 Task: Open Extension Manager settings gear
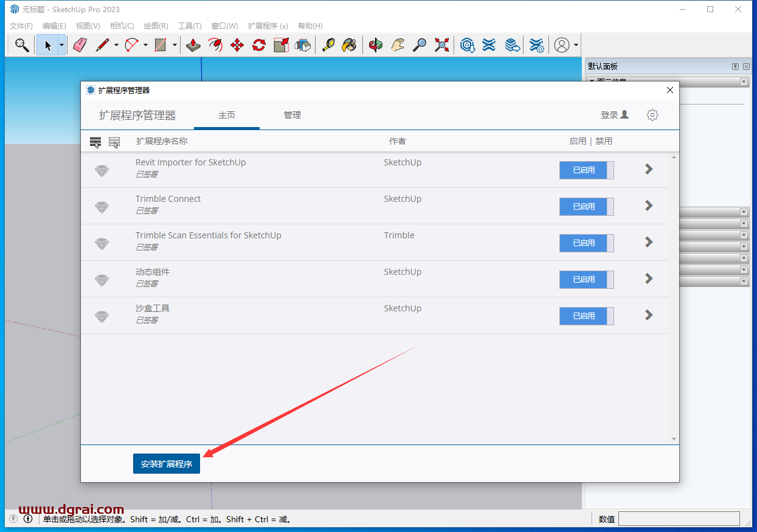pos(652,115)
